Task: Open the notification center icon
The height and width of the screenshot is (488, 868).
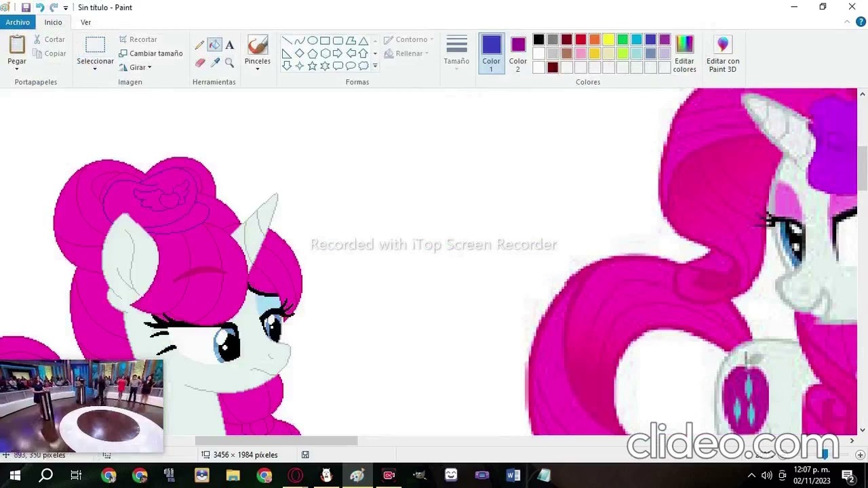Action: coord(848,475)
